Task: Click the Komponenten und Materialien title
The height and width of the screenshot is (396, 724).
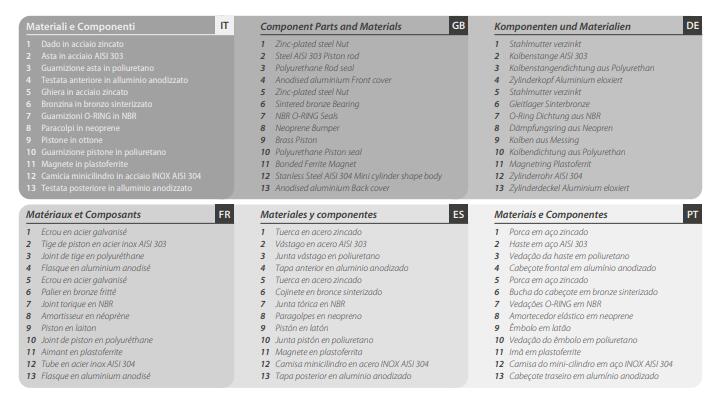Action: (562, 27)
